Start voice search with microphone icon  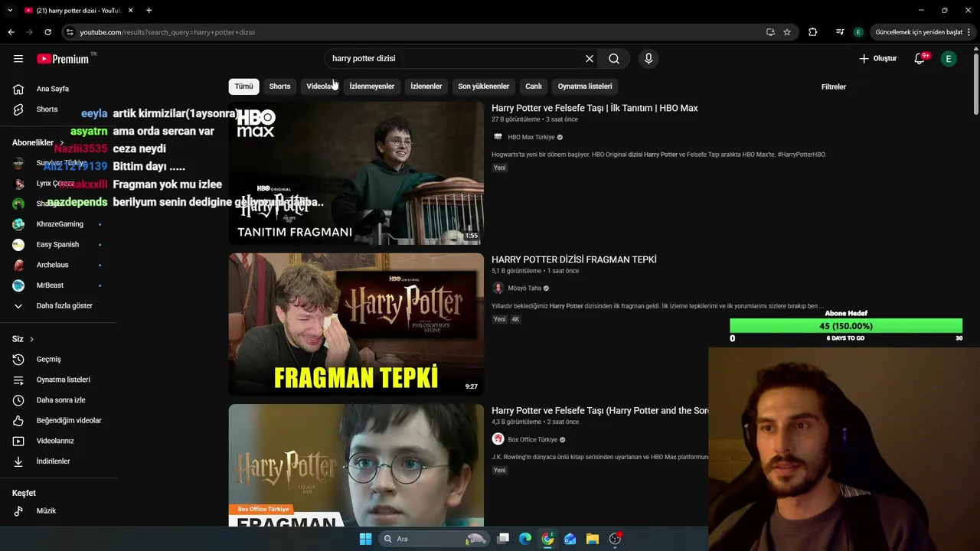click(x=648, y=59)
